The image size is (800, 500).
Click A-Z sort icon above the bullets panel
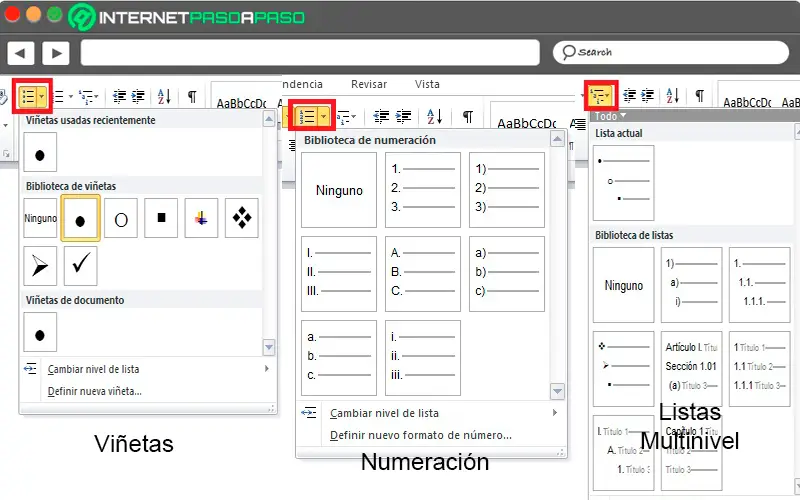coord(164,96)
